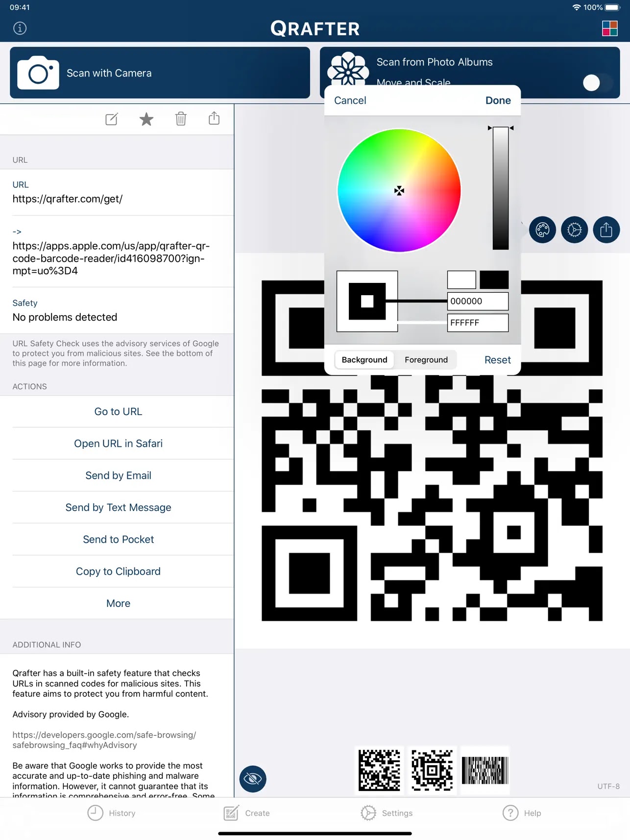This screenshot has width=630, height=840.
Task: Choose Send by Text Message
Action: pyautogui.click(x=118, y=508)
